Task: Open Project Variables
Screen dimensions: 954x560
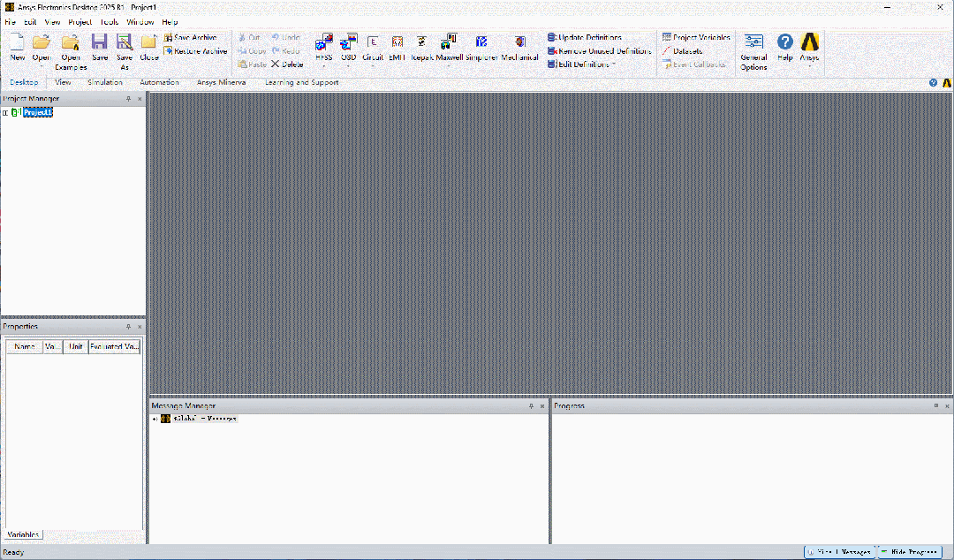Action: click(x=696, y=38)
